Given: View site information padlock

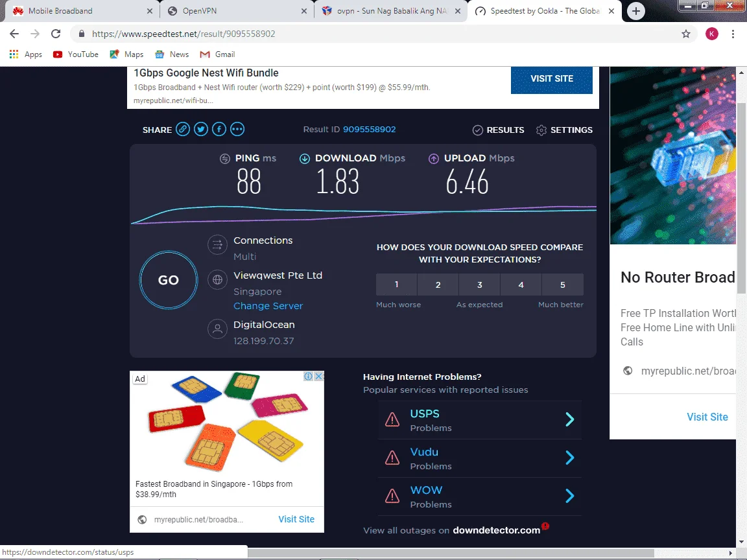Looking at the screenshot, I should [x=82, y=34].
